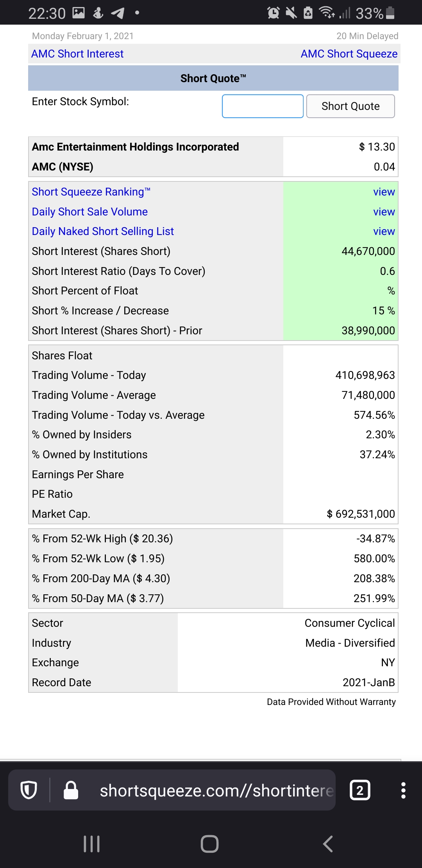Open the AMC Short Interest link

pos(77,54)
